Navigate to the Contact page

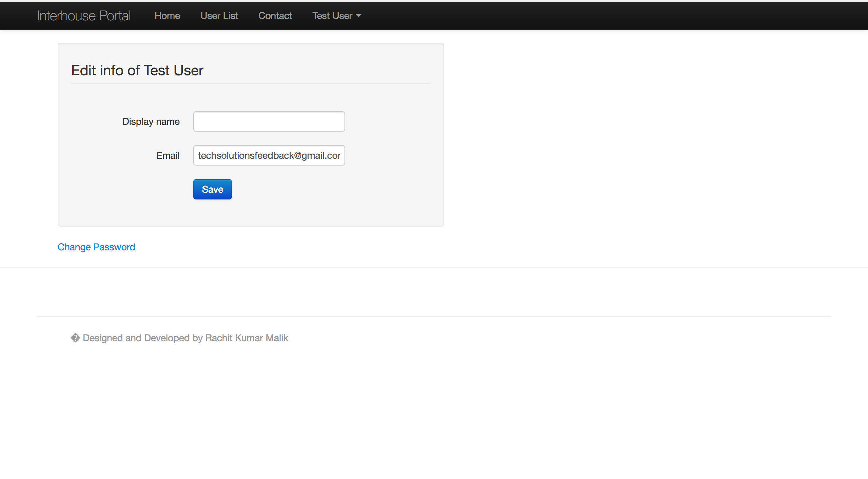click(275, 16)
